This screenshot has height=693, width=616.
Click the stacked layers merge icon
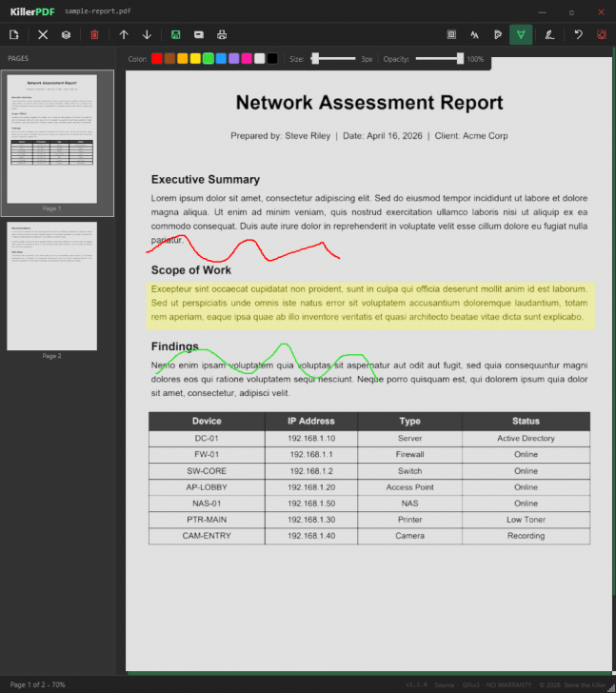[x=66, y=35]
